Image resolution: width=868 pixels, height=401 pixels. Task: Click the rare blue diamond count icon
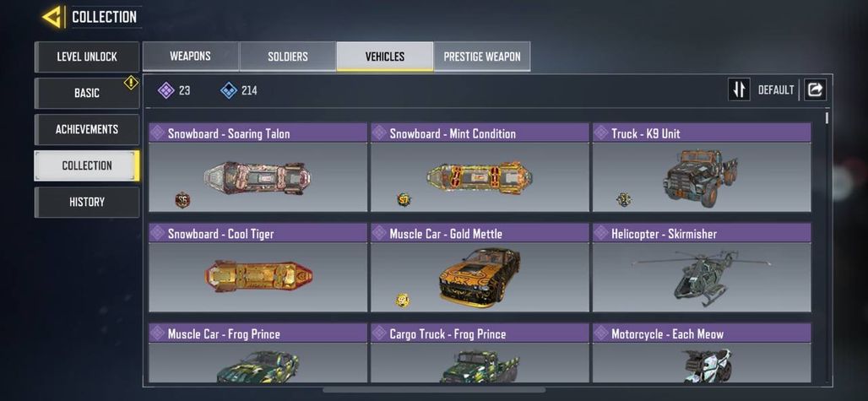tap(229, 90)
